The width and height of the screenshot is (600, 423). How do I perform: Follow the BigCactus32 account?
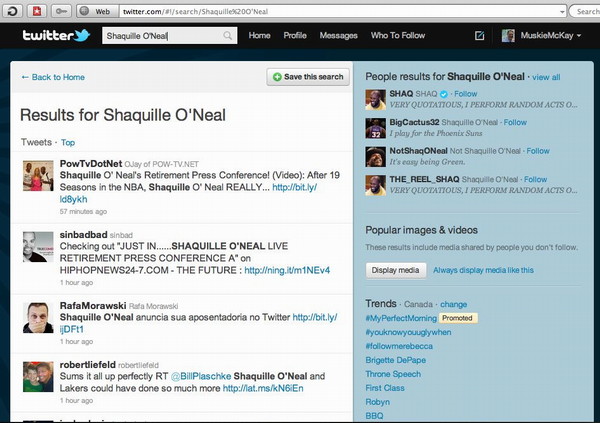pyautogui.click(x=515, y=122)
